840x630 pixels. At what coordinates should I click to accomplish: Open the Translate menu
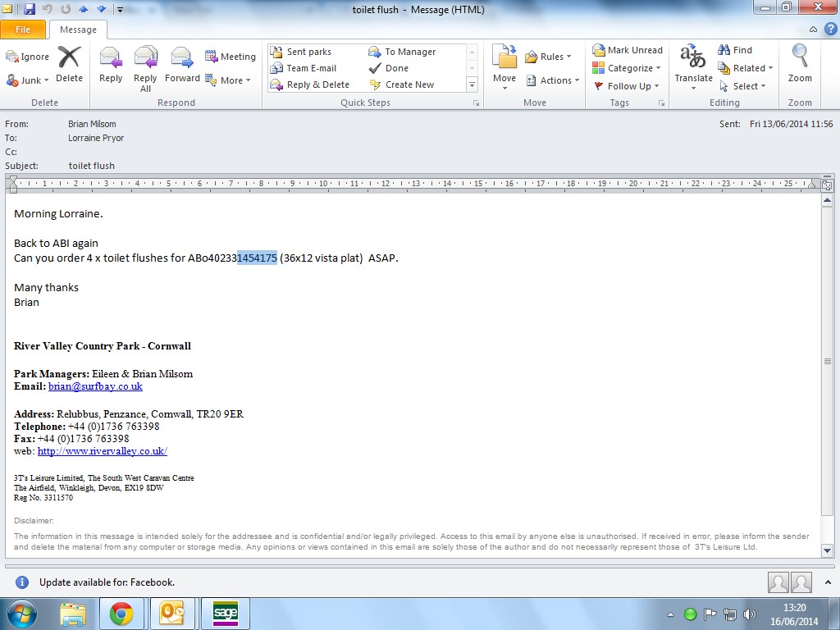tap(694, 67)
